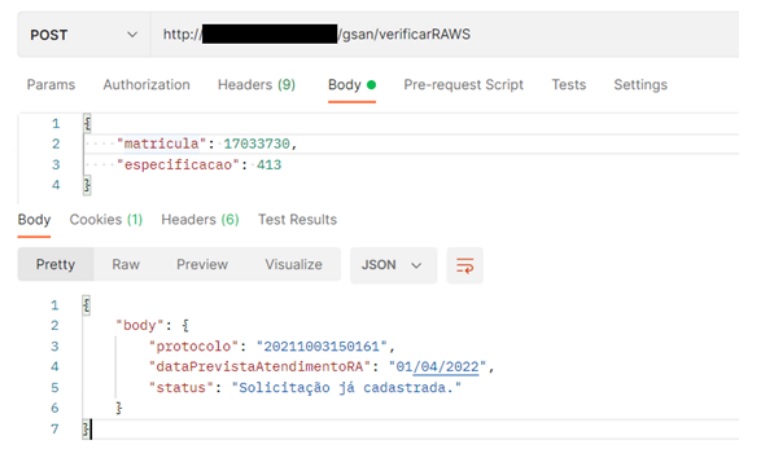Select the Pretty view button
The image size is (781, 460).
(x=56, y=265)
